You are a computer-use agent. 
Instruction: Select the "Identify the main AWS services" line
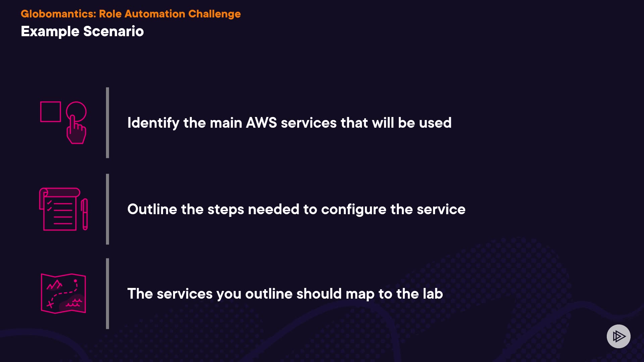coord(289,123)
